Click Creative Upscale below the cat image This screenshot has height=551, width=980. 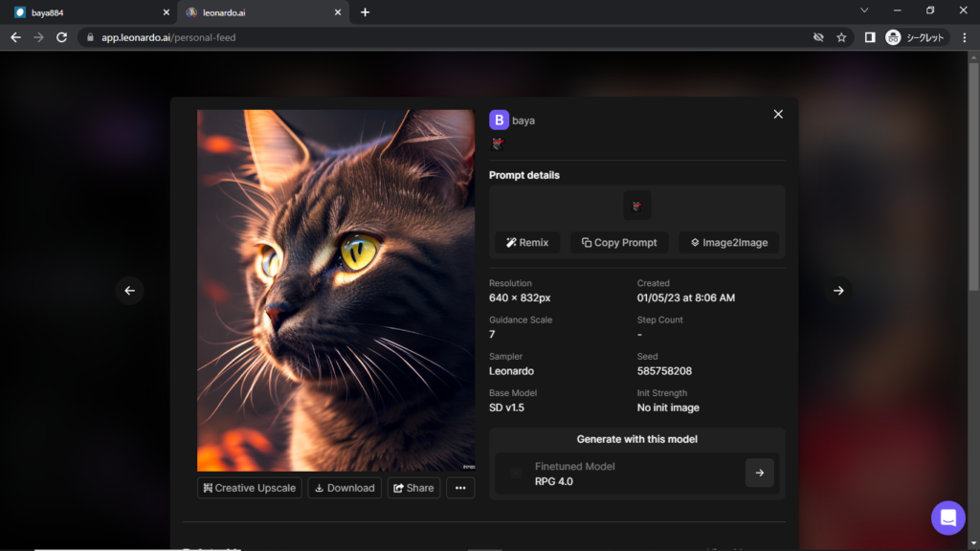point(250,488)
